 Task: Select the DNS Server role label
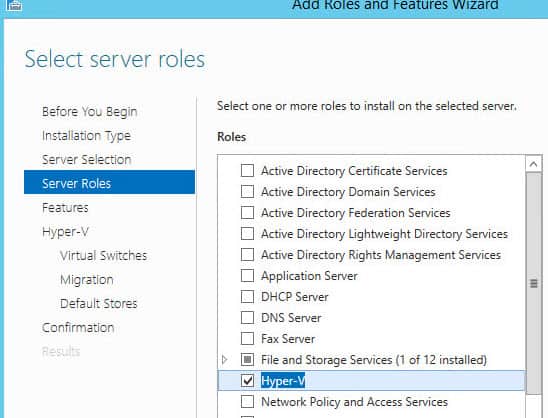click(291, 318)
